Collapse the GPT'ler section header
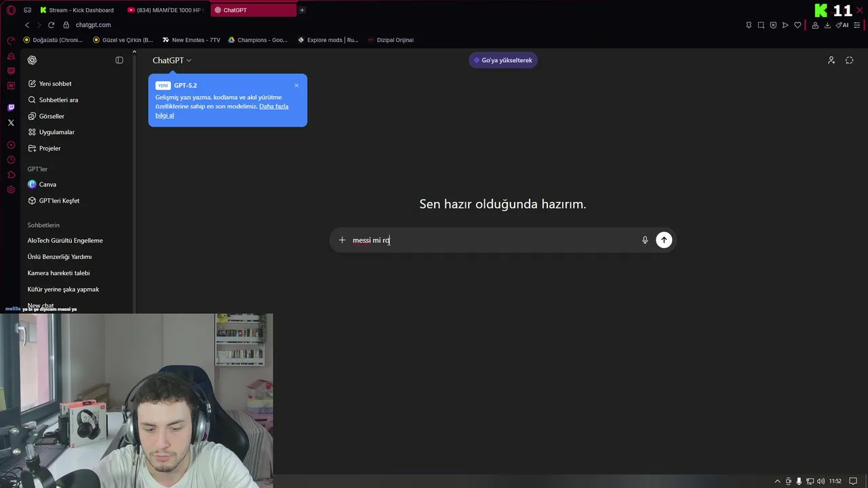This screenshot has width=868, height=488. click(x=37, y=169)
